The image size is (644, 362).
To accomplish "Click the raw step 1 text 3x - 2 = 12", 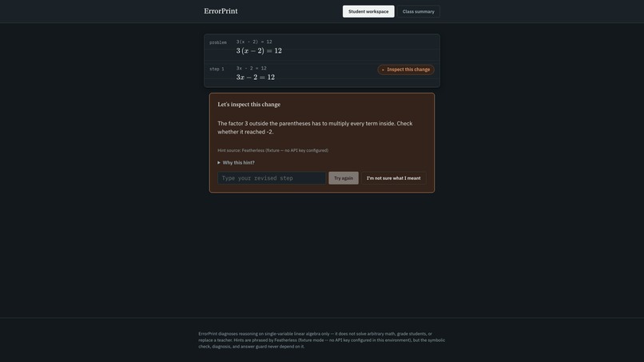I will pyautogui.click(x=252, y=68).
